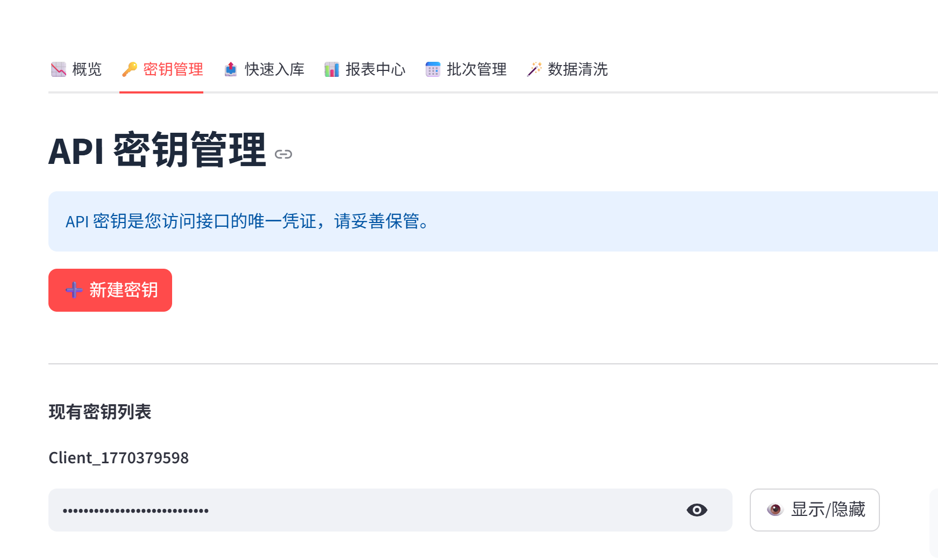Toggle 显示/隐藏 to reveal the API key
This screenshot has height=560, width=938.
tap(814, 510)
